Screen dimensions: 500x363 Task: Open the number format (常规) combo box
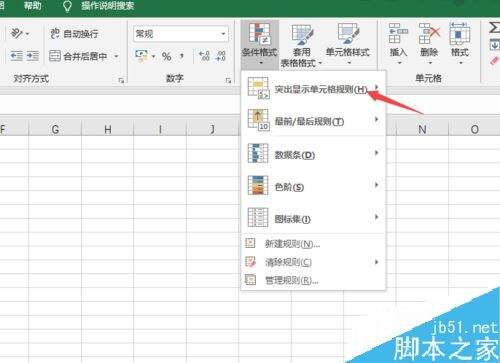[x=180, y=34]
